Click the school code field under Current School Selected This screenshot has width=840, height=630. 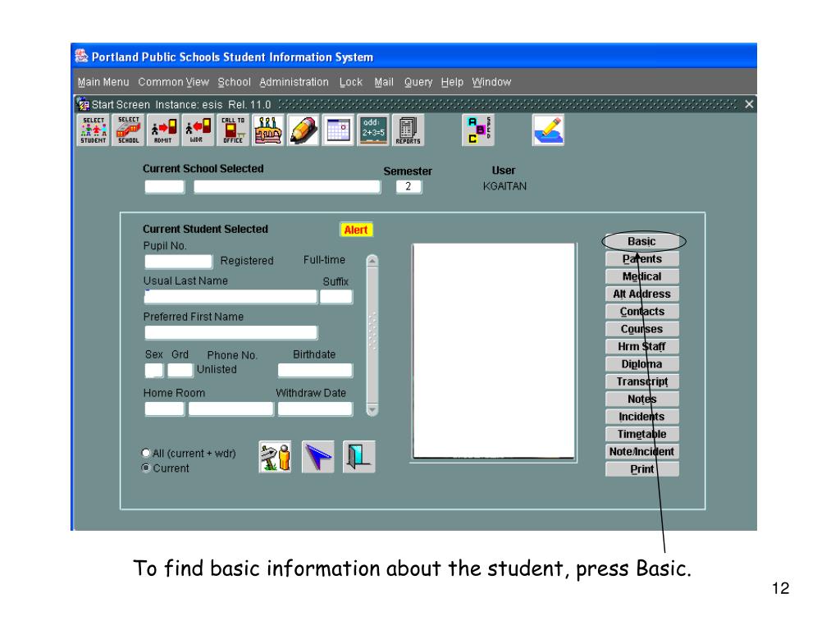click(x=164, y=186)
